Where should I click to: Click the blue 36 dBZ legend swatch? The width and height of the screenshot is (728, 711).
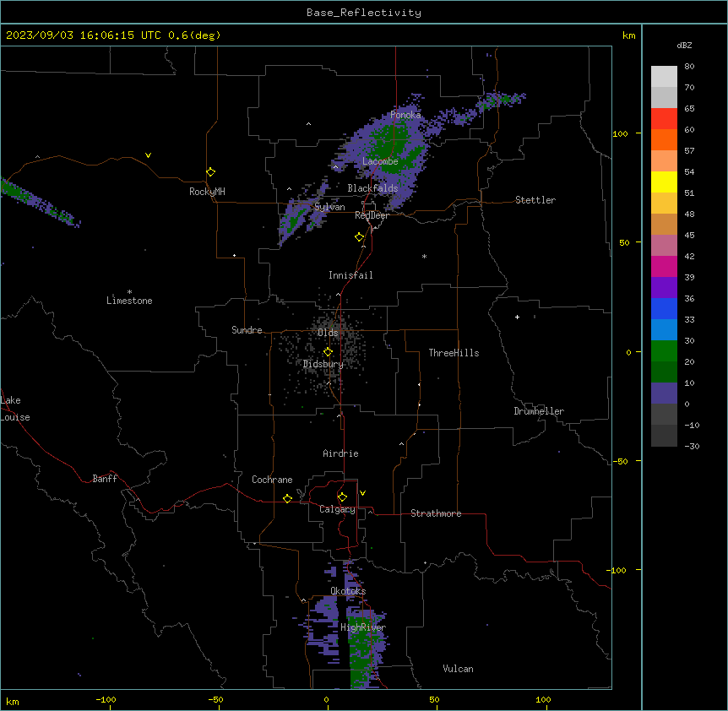click(x=664, y=308)
